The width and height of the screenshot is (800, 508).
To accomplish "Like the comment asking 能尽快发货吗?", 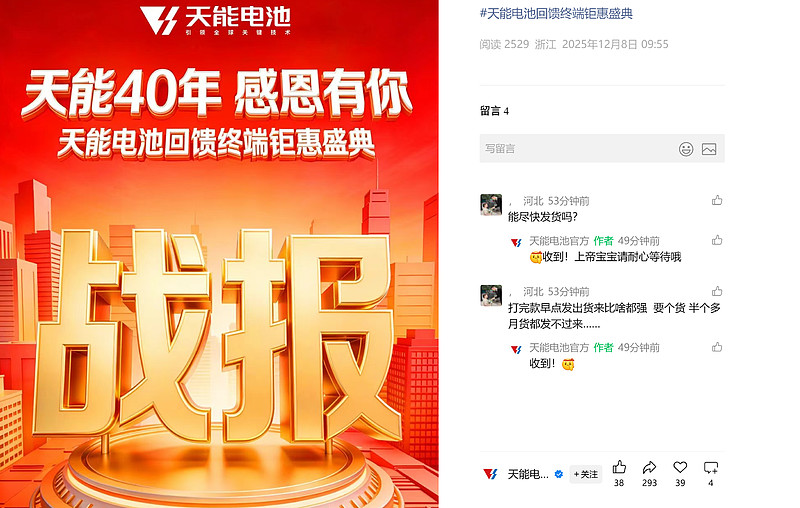I will [717, 200].
